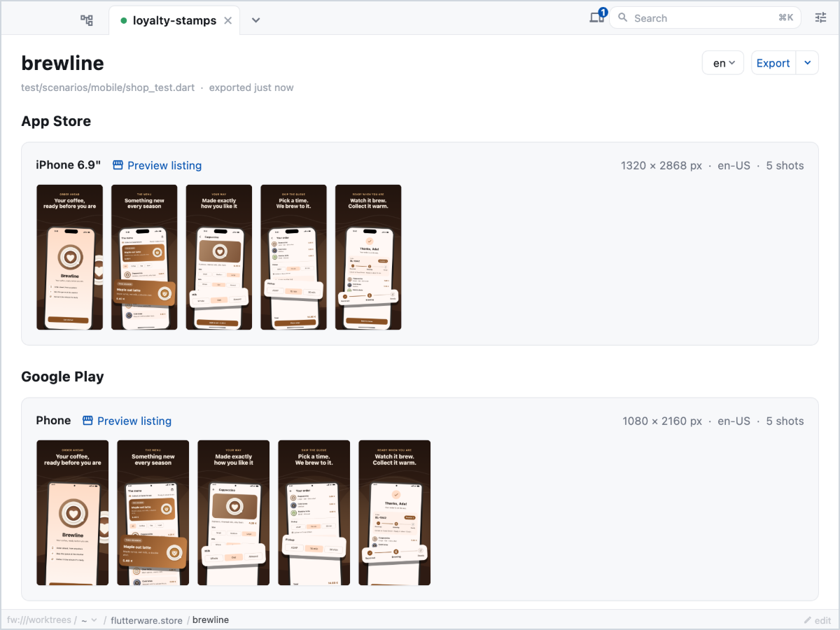Switch to the loyalty-stamps tab
The width and height of the screenshot is (840, 630).
click(x=174, y=20)
